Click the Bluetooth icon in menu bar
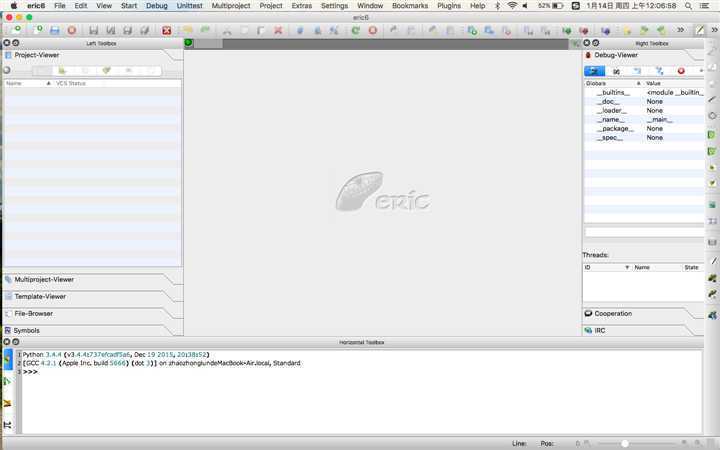The width and height of the screenshot is (720, 450). pos(497,6)
